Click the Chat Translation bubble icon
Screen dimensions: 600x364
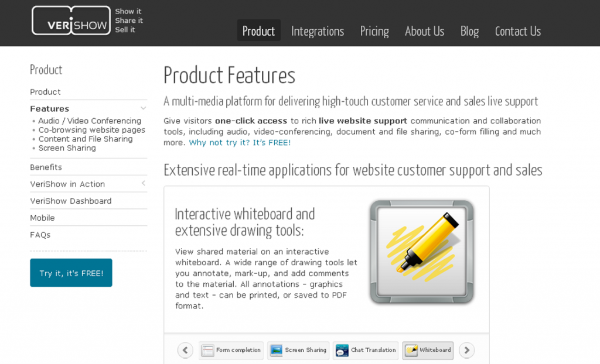coord(342,350)
